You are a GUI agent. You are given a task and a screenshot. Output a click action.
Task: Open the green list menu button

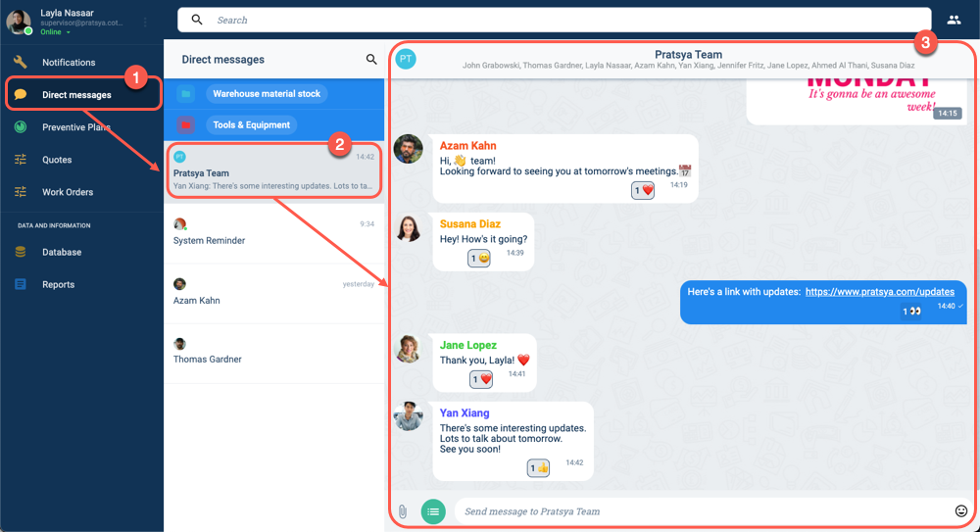[433, 511]
